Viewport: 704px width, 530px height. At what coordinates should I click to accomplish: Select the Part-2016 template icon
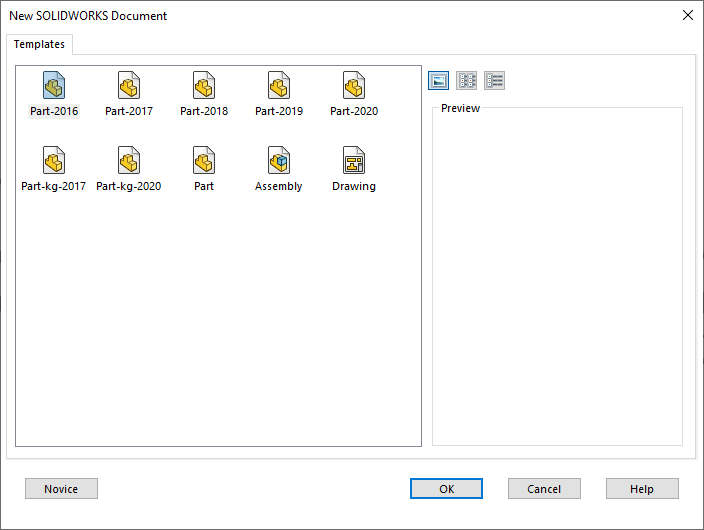pos(54,86)
